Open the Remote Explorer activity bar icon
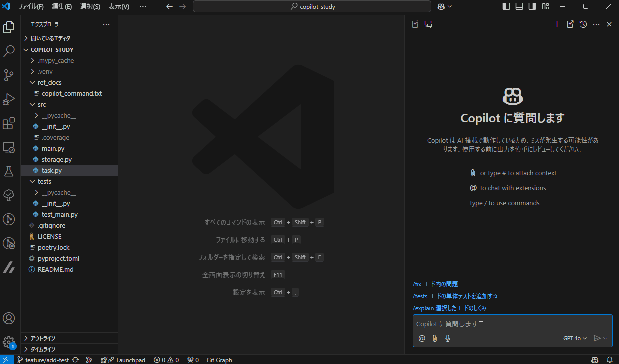The image size is (619, 364). 9,148
